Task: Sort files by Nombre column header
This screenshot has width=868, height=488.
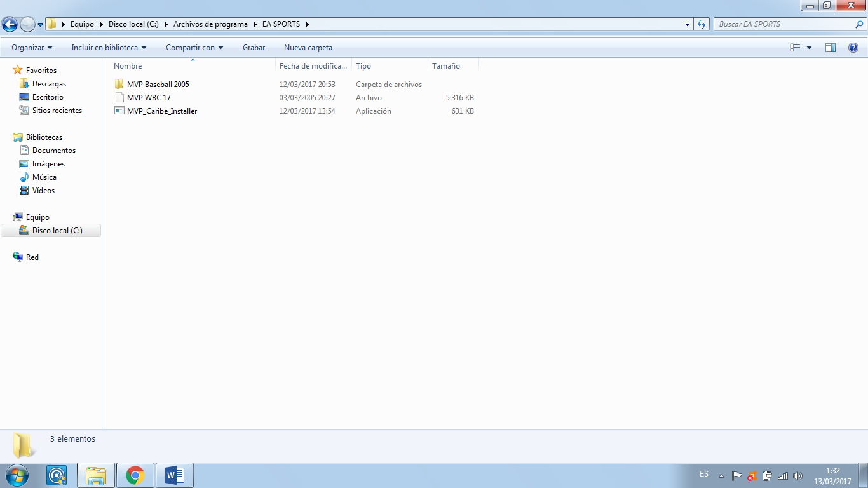Action: 128,66
